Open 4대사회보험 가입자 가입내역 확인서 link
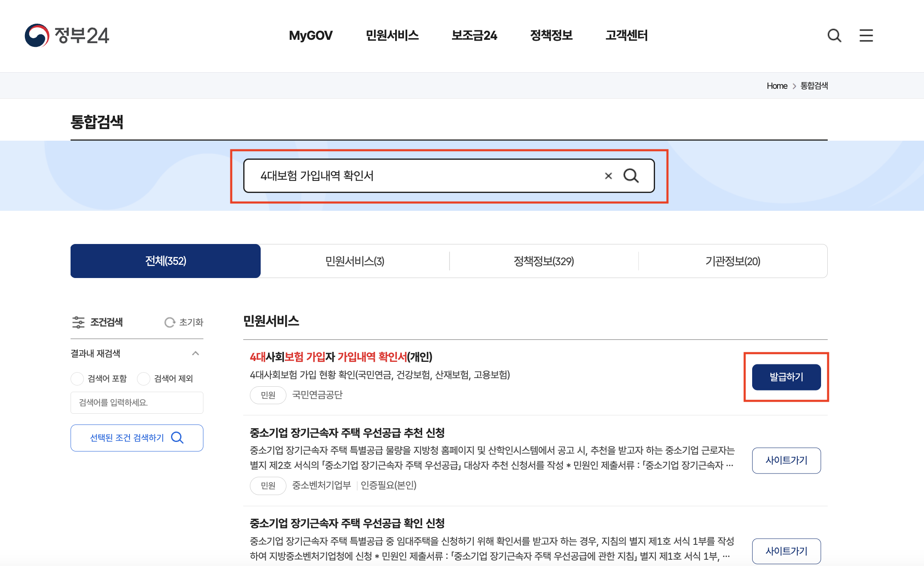Image resolution: width=924 pixels, height=566 pixels. 341,357
